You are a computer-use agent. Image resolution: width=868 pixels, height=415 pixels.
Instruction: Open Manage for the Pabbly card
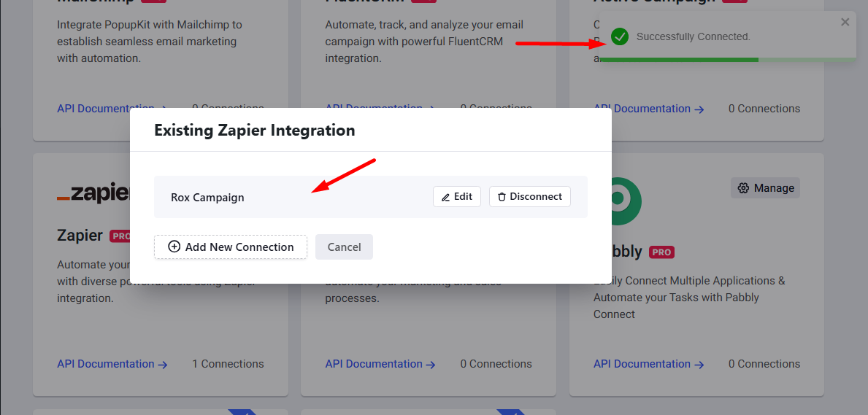pyautogui.click(x=765, y=188)
